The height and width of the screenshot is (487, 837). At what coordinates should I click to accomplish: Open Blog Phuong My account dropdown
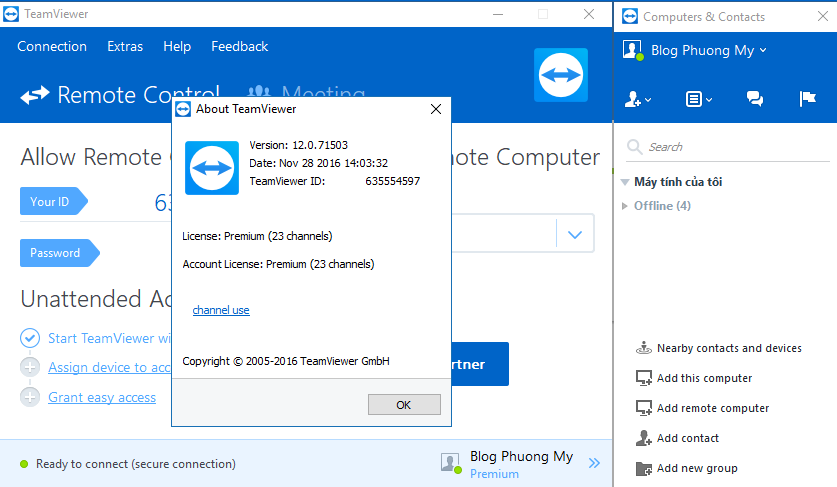[709, 50]
